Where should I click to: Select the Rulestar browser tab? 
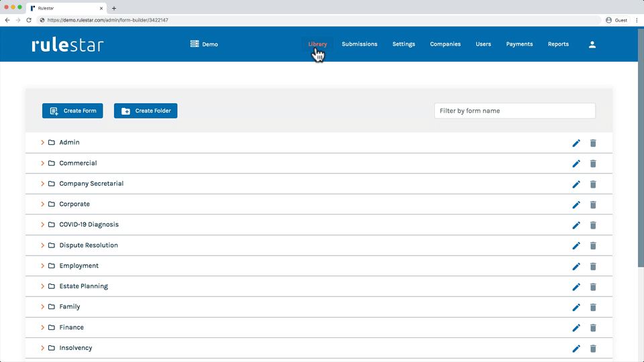[66, 8]
